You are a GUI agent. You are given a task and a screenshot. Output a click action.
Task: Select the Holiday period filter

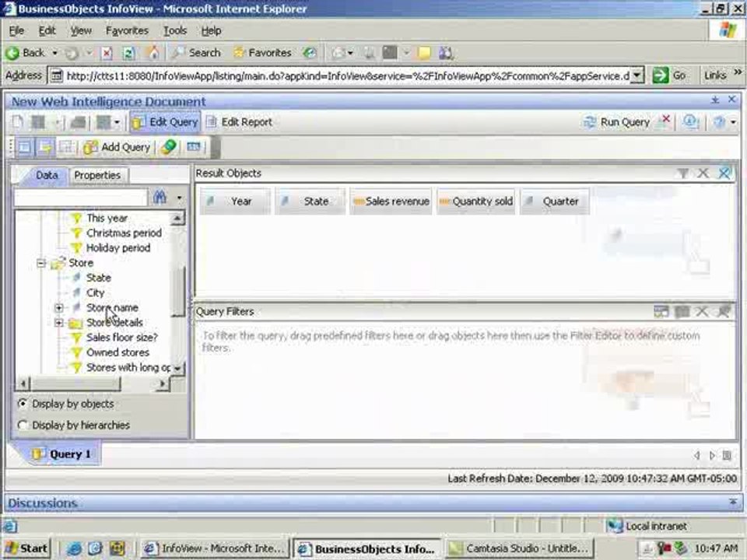pos(118,247)
